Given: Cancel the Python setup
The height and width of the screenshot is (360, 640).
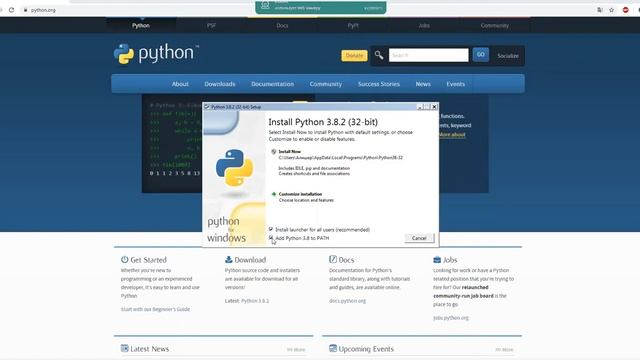Looking at the screenshot, I should 419,238.
